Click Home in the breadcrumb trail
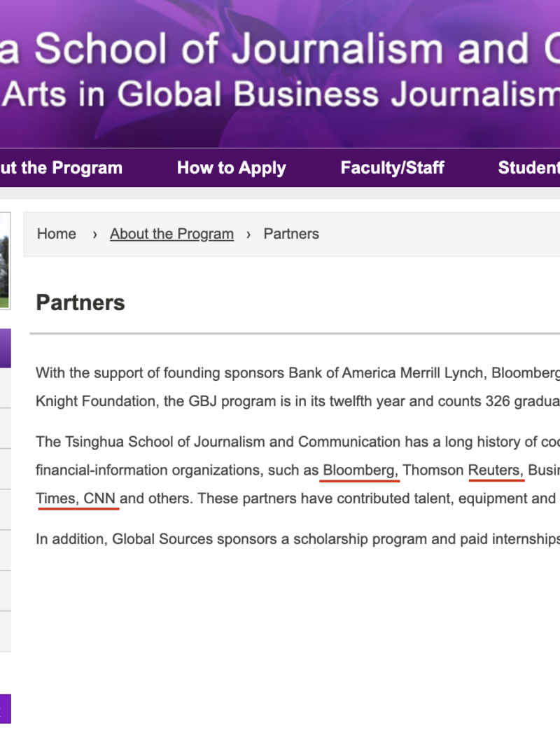The width and height of the screenshot is (560, 747). click(x=56, y=234)
